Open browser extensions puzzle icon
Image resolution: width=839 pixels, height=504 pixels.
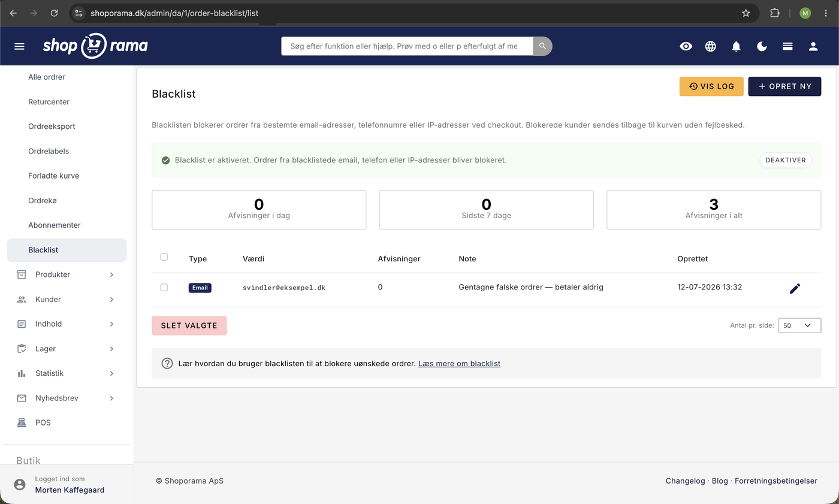pyautogui.click(x=774, y=13)
